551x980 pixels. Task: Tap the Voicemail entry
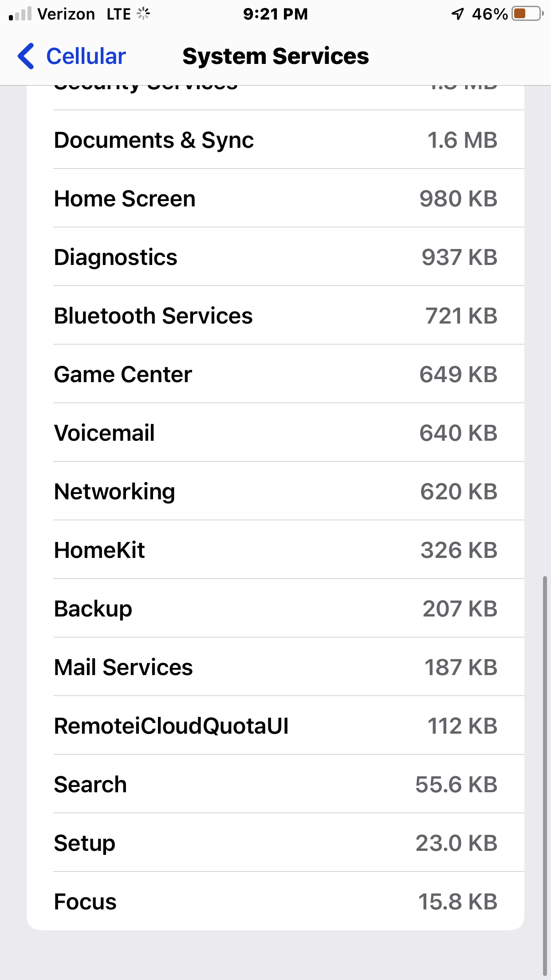275,433
